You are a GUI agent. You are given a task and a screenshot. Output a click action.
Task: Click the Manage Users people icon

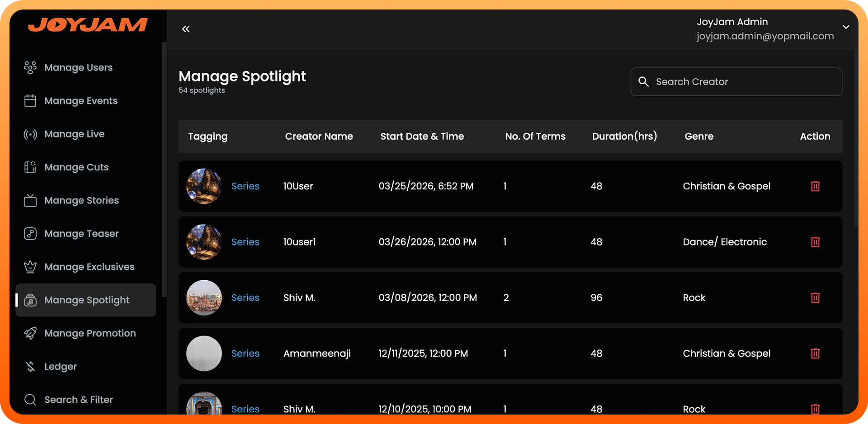(x=30, y=67)
